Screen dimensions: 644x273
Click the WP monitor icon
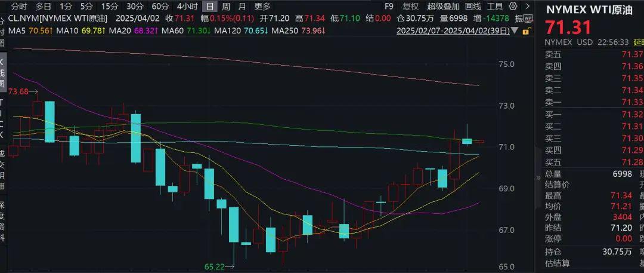click(x=528, y=18)
